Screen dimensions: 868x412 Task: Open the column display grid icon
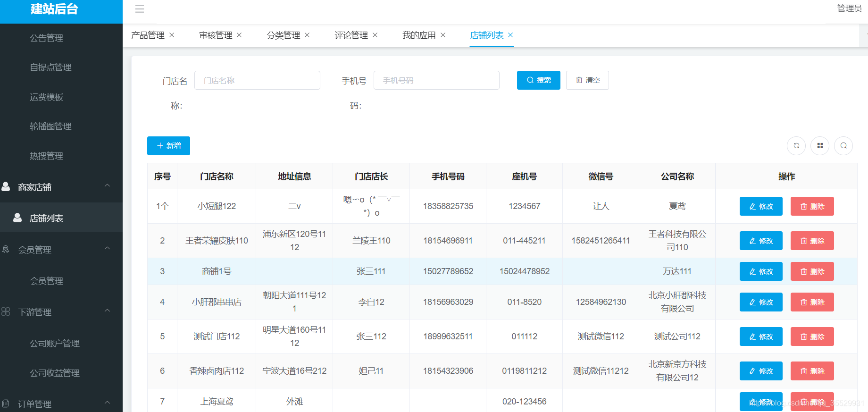tap(820, 146)
